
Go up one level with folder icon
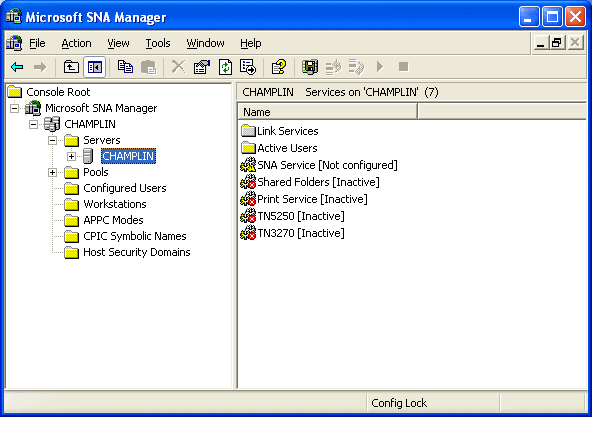(71, 68)
